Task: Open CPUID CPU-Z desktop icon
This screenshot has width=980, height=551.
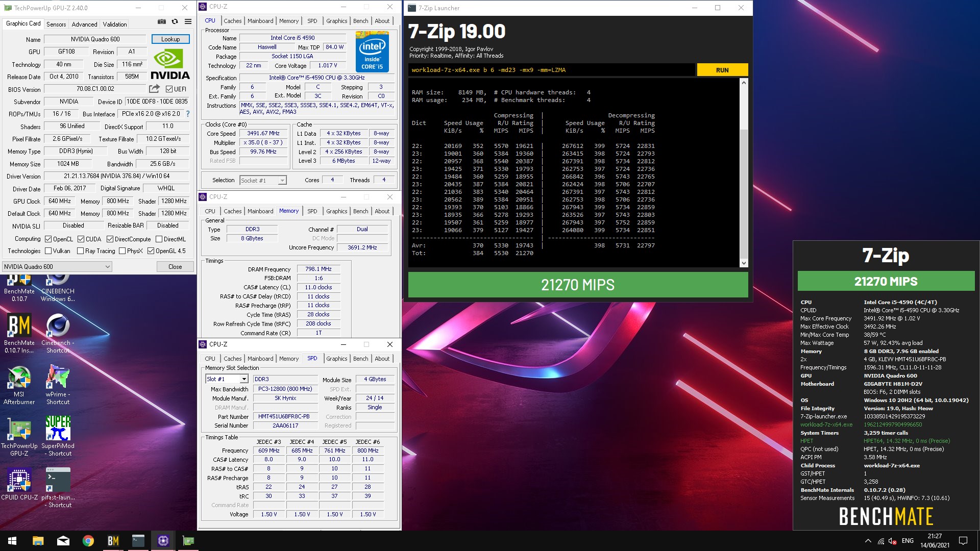Action: (19, 484)
